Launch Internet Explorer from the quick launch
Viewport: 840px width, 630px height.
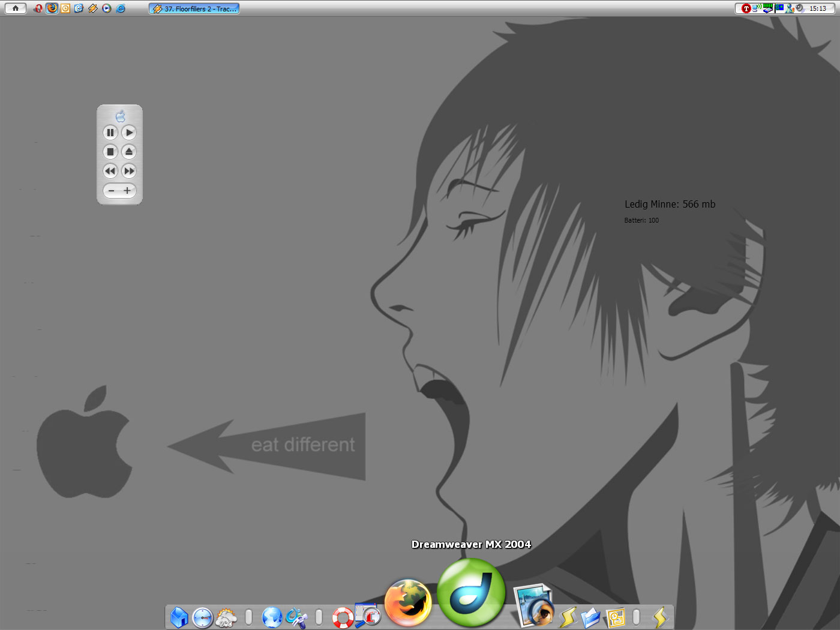pyautogui.click(x=121, y=8)
